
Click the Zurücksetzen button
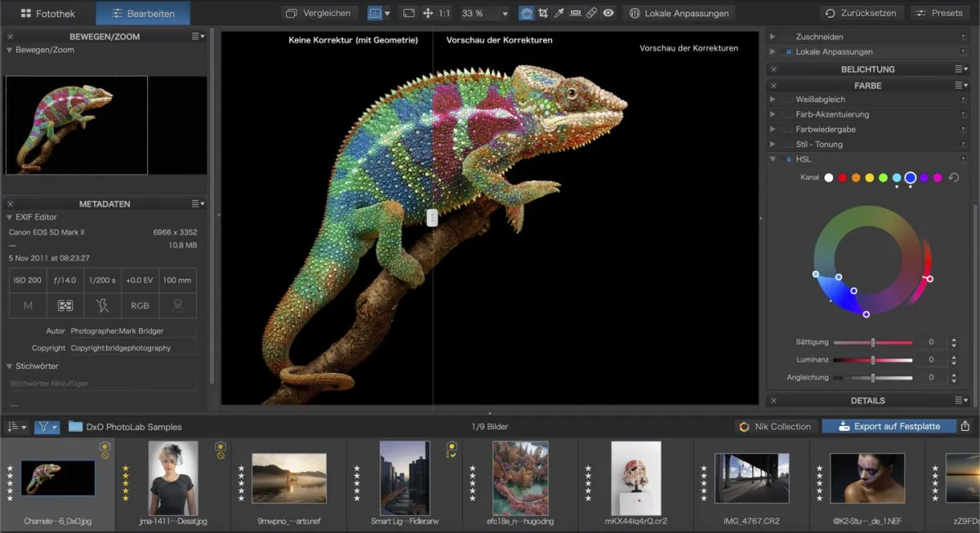tap(861, 13)
